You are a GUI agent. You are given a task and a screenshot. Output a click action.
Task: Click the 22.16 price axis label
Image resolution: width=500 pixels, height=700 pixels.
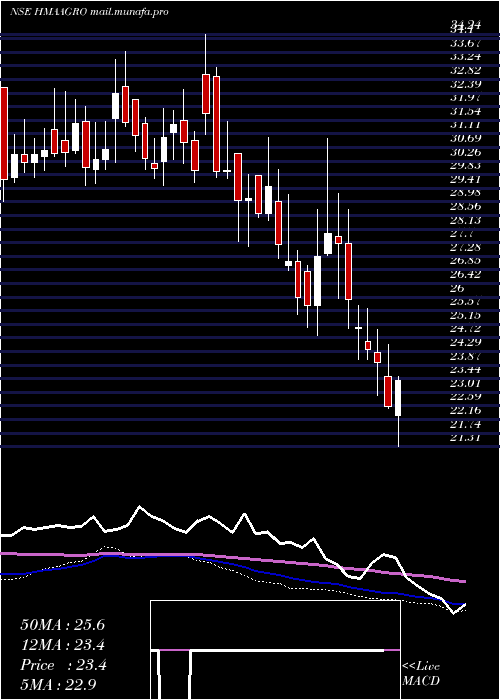(465, 410)
